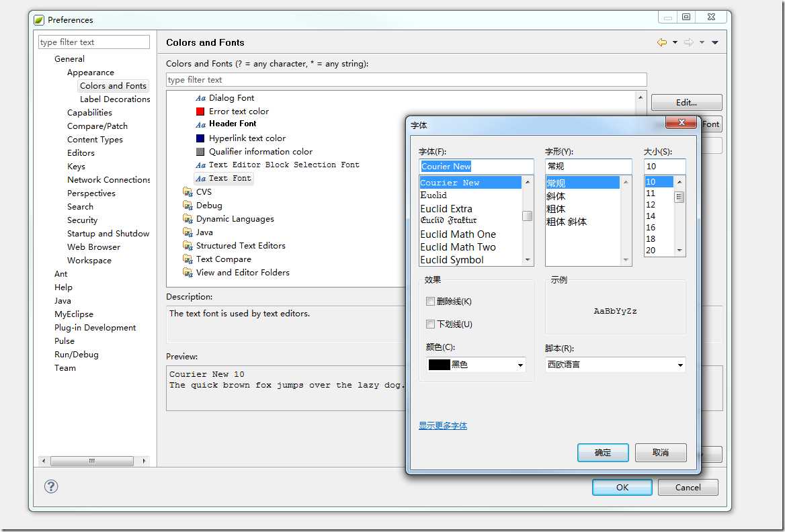Select MyEclipse in the preferences tree
Viewport: 785px width, 532px height.
[74, 314]
